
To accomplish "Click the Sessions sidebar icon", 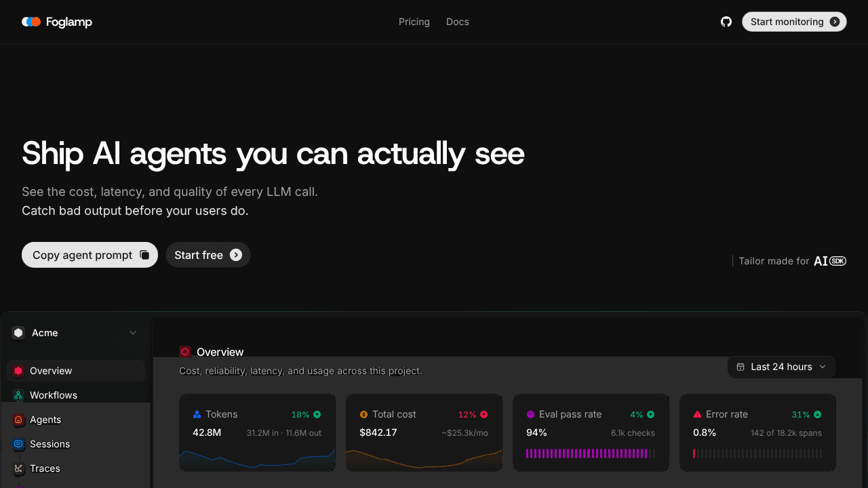I will coord(18,444).
